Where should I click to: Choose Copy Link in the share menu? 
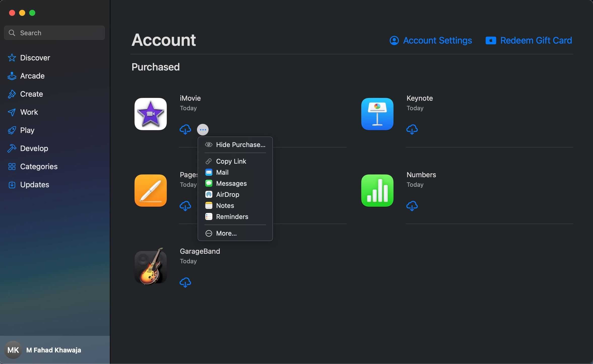point(235,161)
